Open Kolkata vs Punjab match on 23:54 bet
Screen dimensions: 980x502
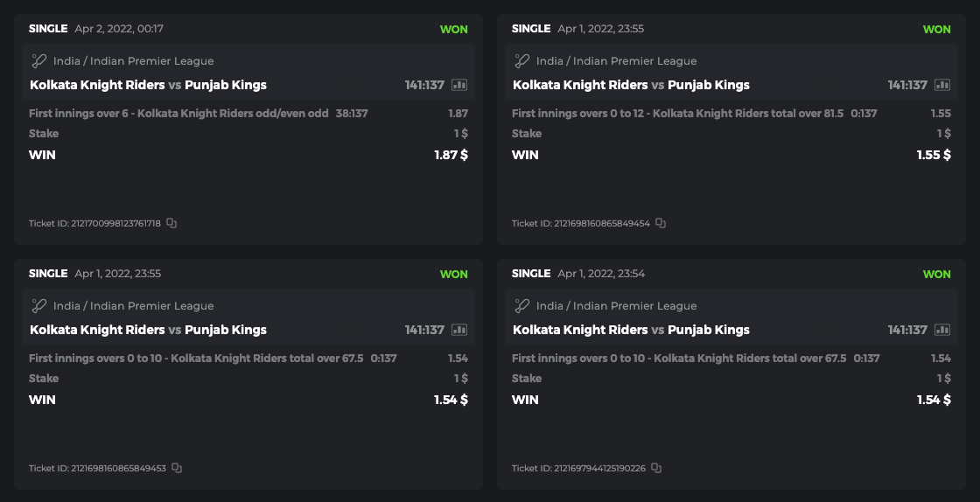click(x=631, y=330)
